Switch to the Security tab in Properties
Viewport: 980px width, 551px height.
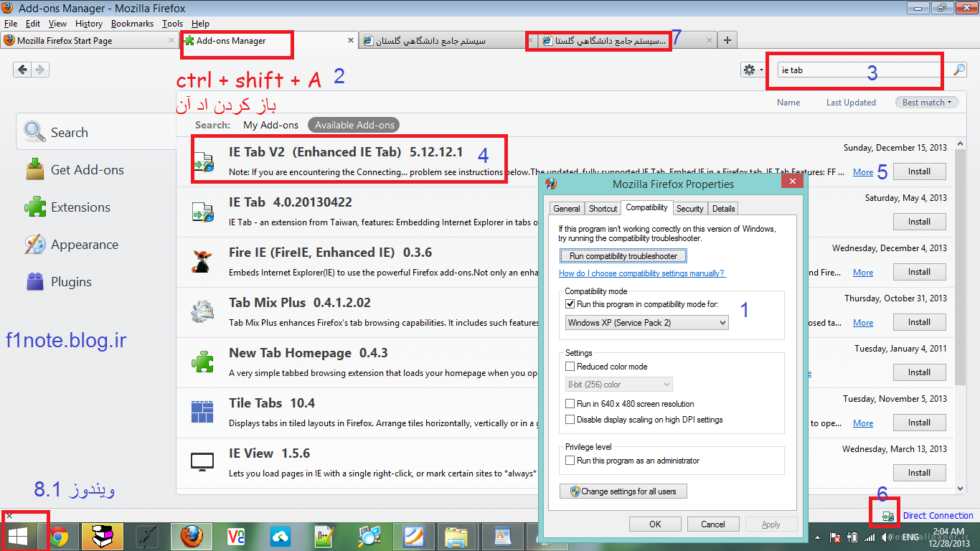tap(689, 209)
